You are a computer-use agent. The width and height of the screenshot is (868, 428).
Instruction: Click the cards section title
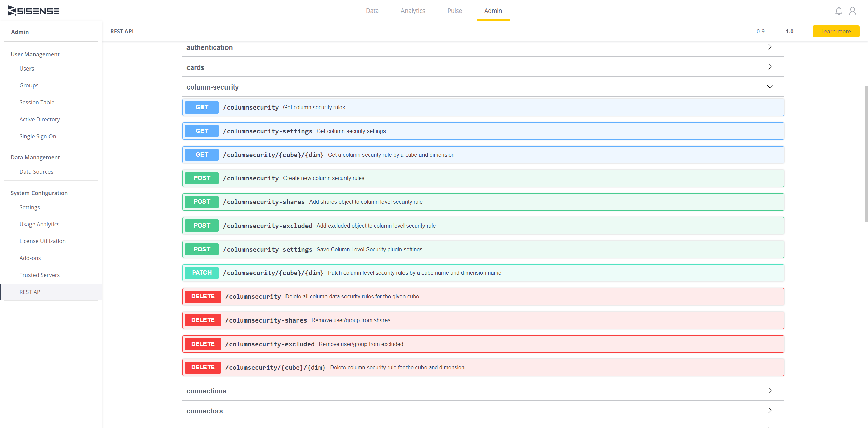[195, 67]
